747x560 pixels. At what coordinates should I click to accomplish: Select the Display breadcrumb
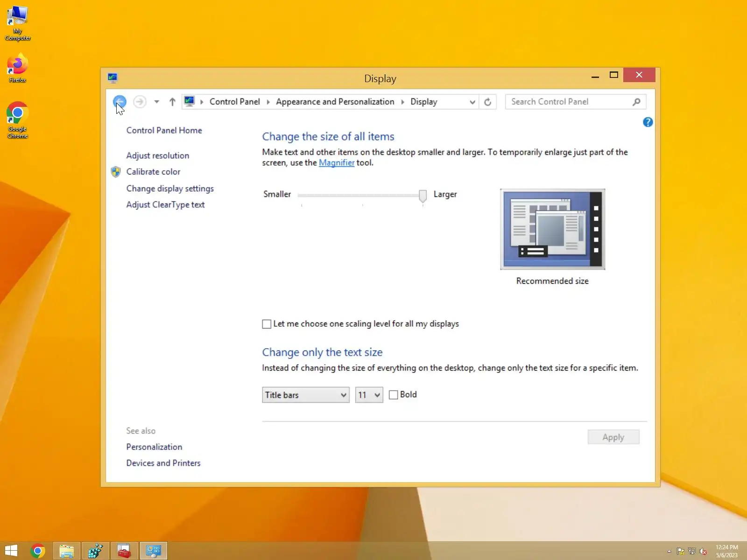coord(424,102)
